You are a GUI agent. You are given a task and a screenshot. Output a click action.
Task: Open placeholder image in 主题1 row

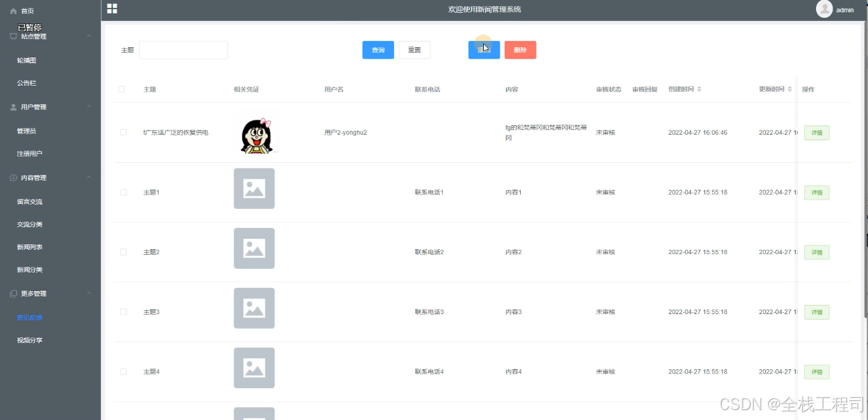pos(254,189)
